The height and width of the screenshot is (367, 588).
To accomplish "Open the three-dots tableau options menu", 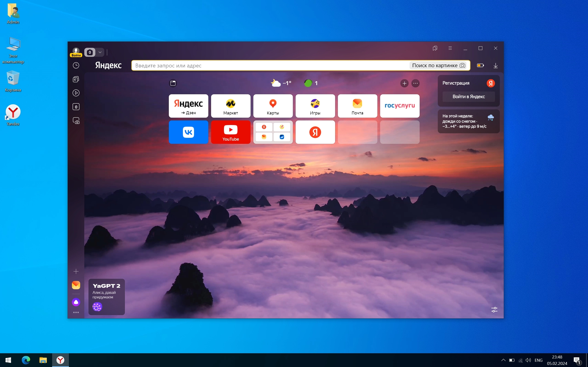I will (x=416, y=83).
